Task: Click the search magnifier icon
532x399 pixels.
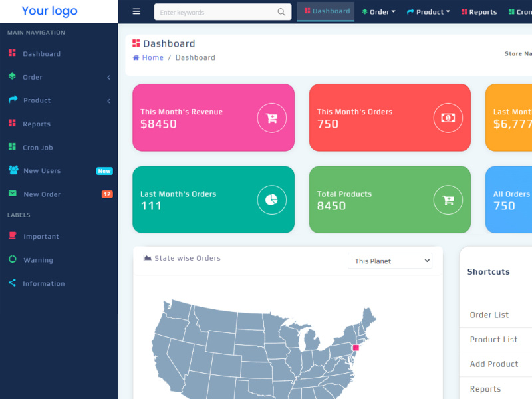Action: coord(280,11)
